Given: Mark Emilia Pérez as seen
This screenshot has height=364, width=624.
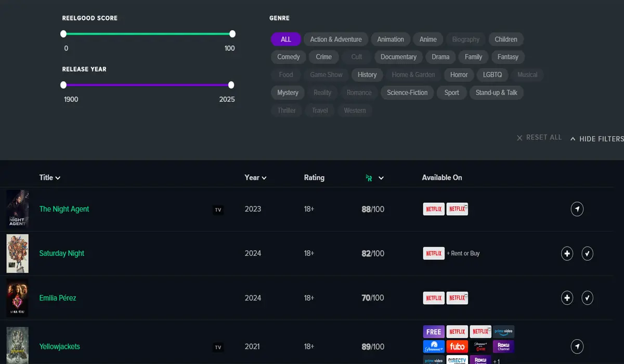Looking at the screenshot, I should (x=587, y=298).
